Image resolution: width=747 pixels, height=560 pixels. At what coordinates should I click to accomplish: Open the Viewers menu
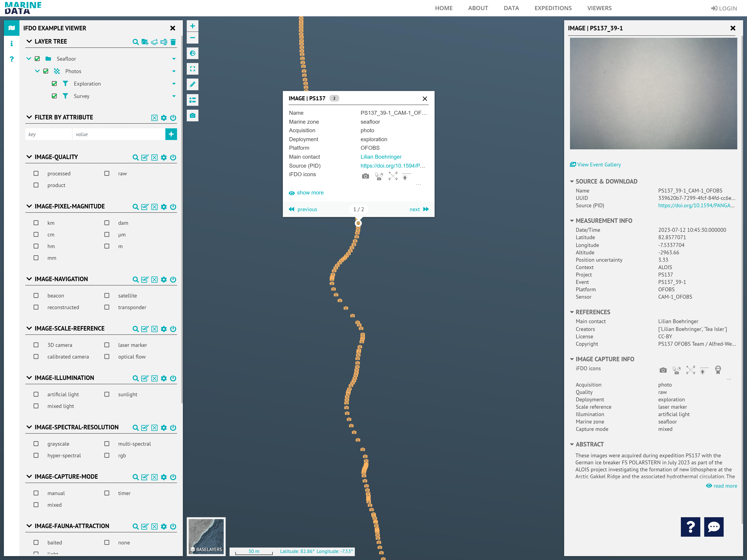[599, 8]
